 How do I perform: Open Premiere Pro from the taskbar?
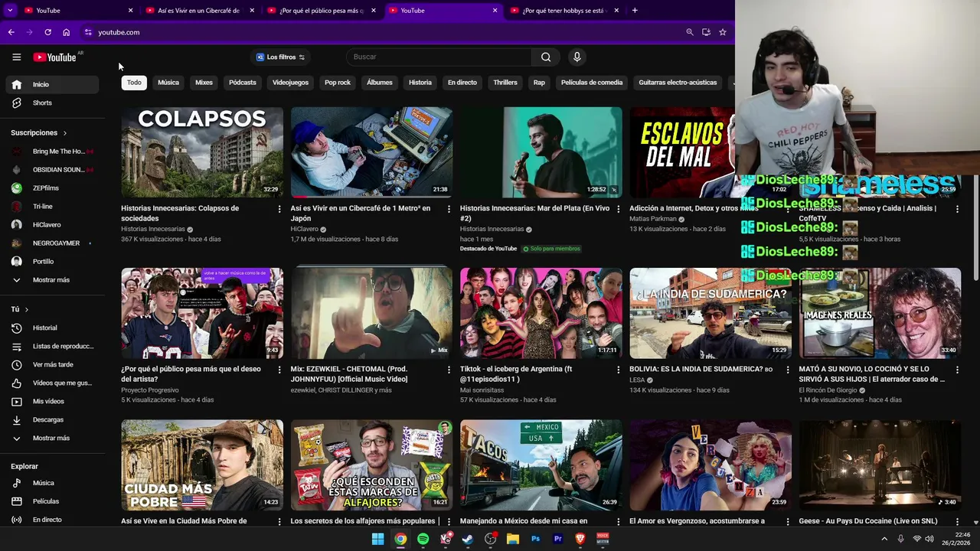[x=557, y=539]
